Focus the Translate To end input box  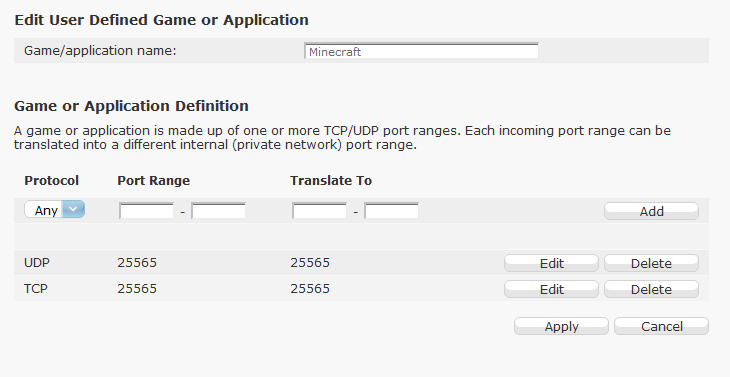click(x=392, y=211)
